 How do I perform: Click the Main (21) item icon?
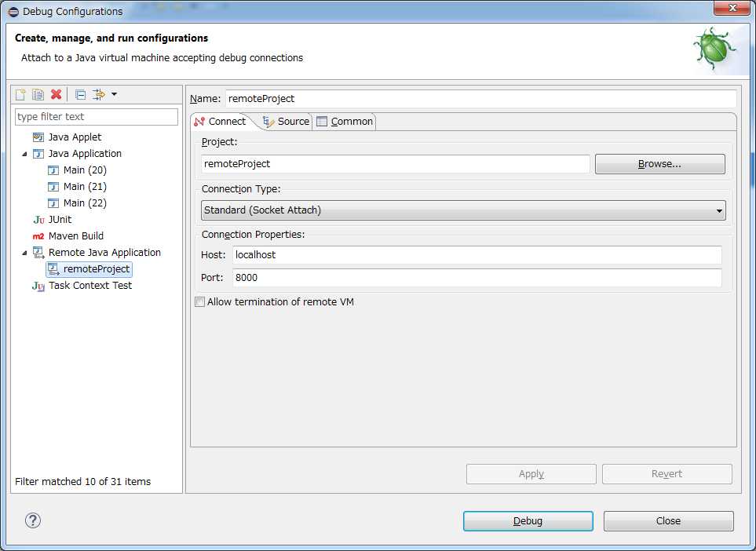(x=53, y=187)
